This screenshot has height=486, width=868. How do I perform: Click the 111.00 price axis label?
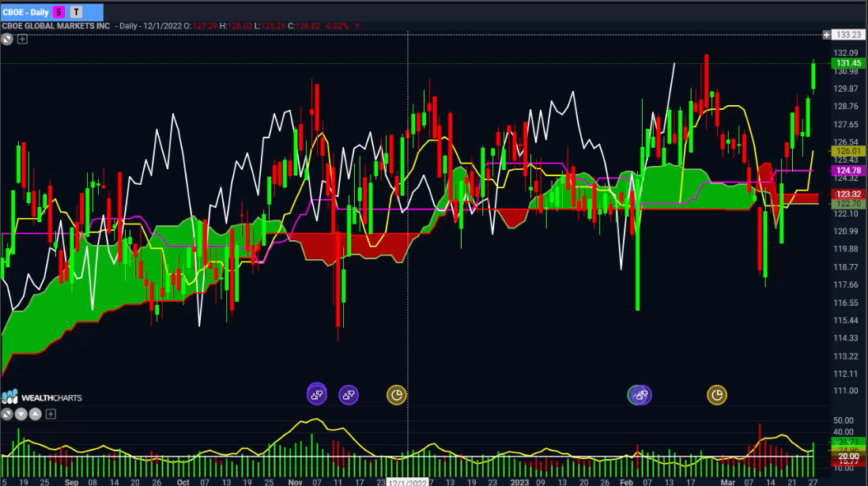pos(845,391)
